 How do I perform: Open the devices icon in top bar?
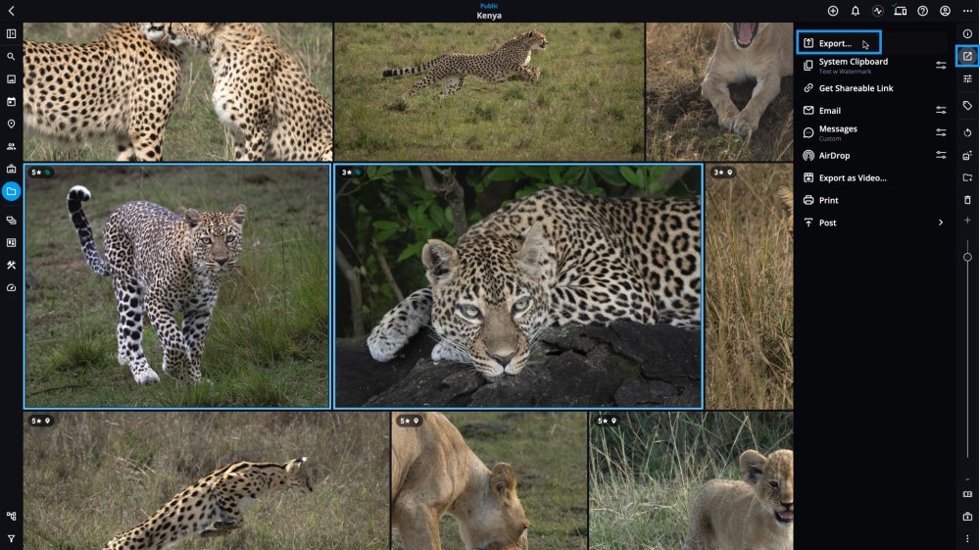900,11
